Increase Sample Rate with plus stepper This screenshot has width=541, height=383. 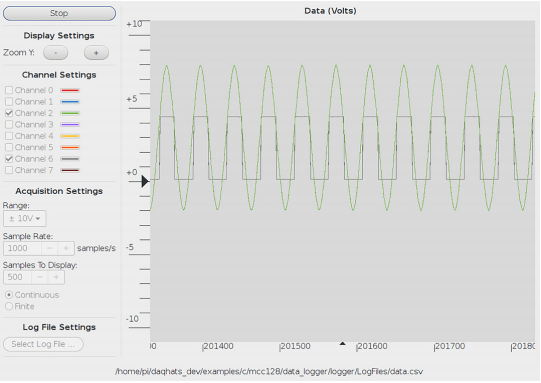click(x=66, y=248)
